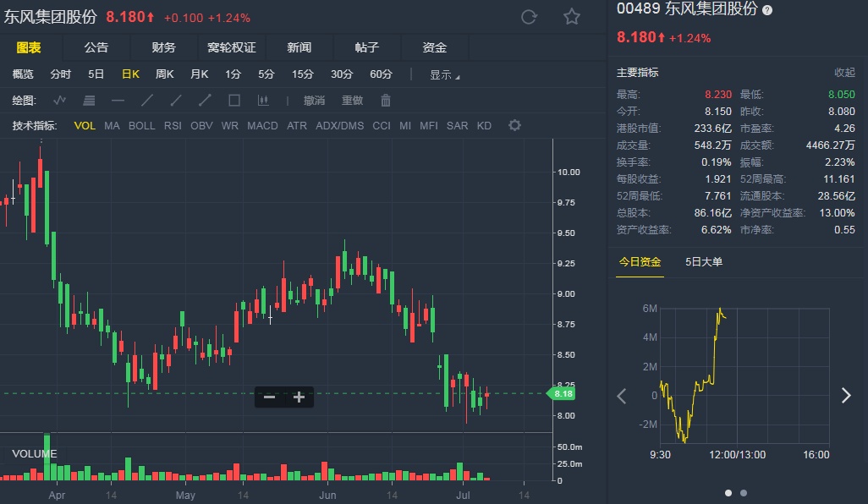868x504 pixels.
Task: Open technical indicator settings gear
Action: [515, 126]
